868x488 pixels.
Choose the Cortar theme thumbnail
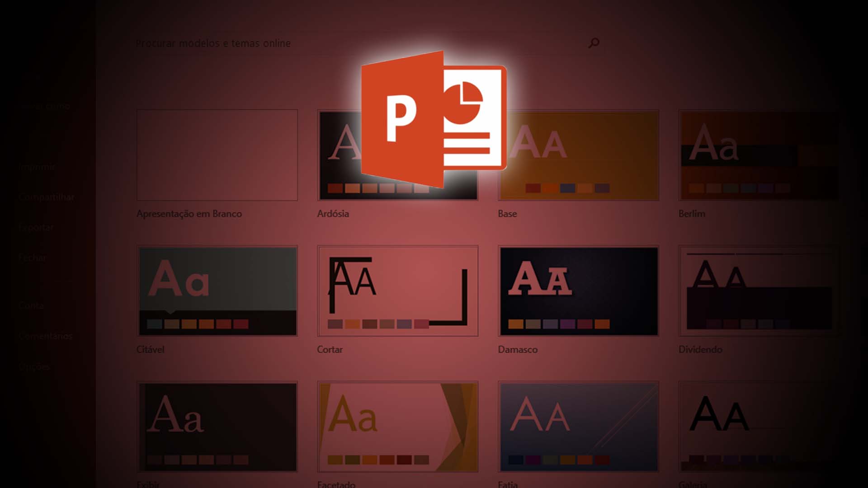[x=398, y=291]
